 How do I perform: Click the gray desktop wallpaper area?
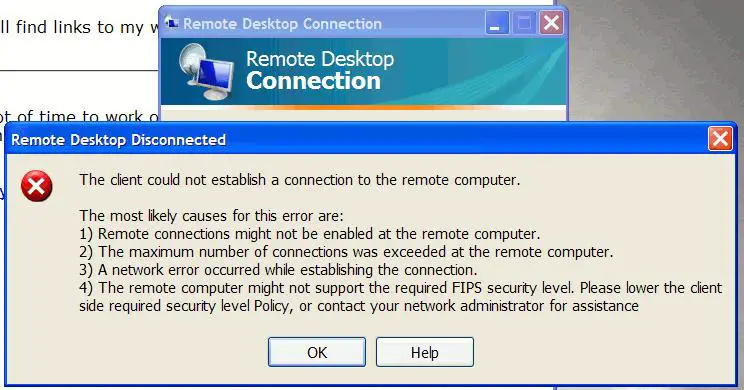pos(655,62)
